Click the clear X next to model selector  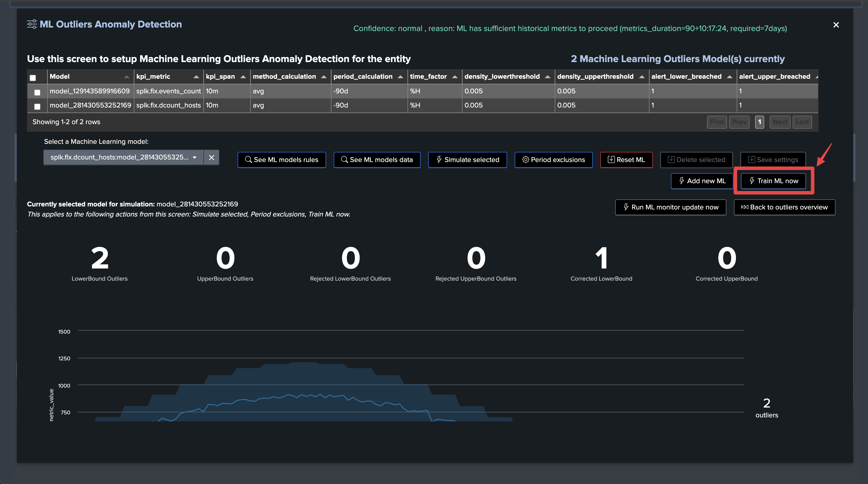point(211,157)
